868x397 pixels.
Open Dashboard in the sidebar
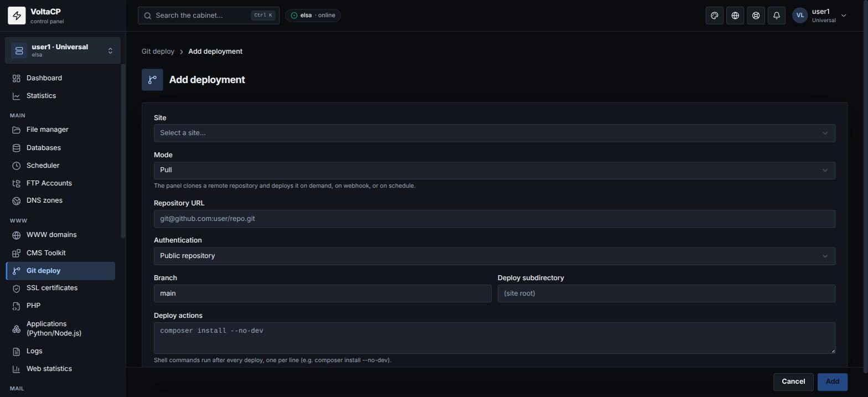click(60, 78)
